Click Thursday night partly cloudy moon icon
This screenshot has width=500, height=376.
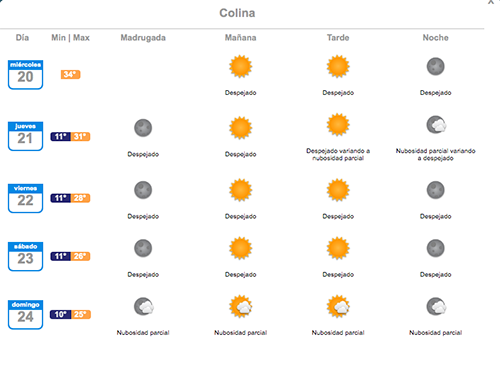pos(436,125)
